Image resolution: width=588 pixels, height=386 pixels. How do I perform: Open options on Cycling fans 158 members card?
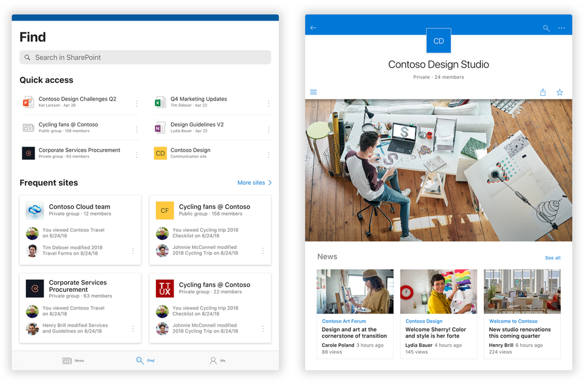pos(263,251)
